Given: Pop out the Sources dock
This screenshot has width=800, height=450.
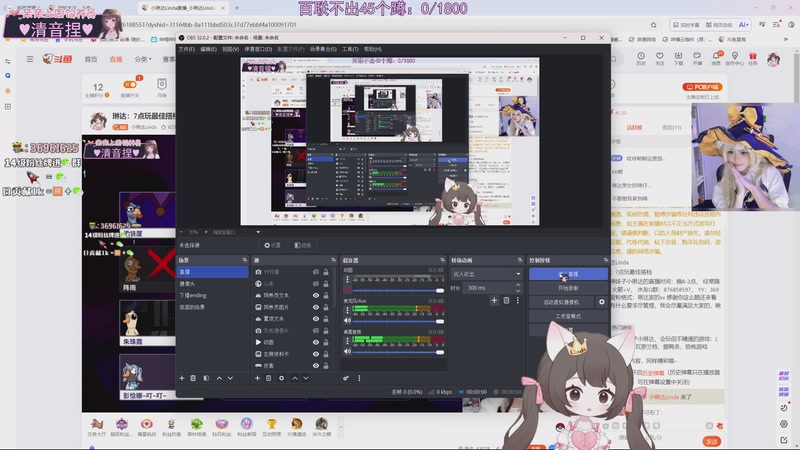Looking at the screenshot, I should 333,260.
